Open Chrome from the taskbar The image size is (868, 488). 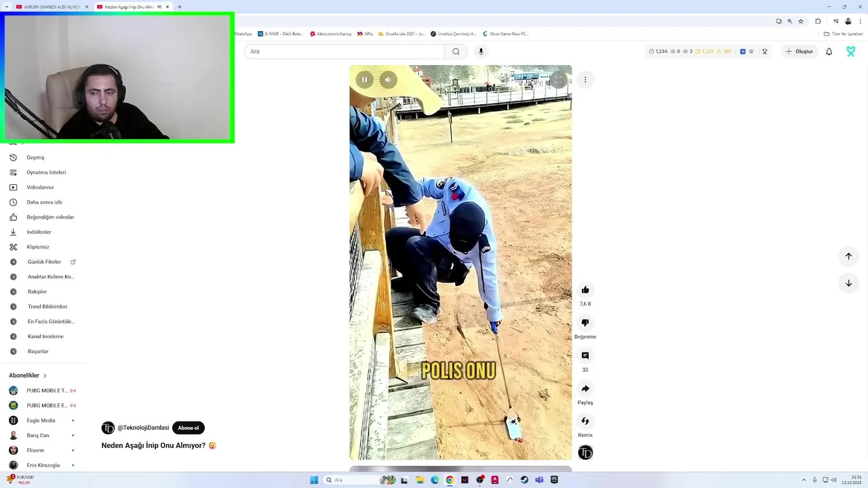450,480
